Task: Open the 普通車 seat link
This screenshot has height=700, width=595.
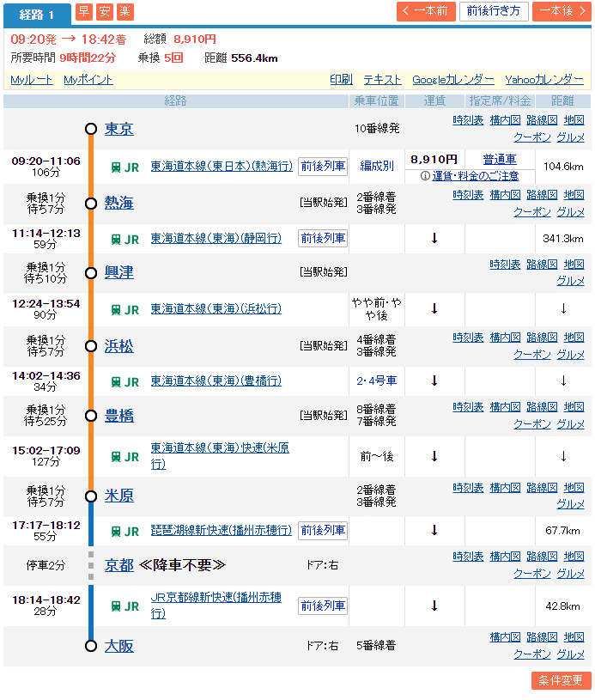Action: coord(500,160)
